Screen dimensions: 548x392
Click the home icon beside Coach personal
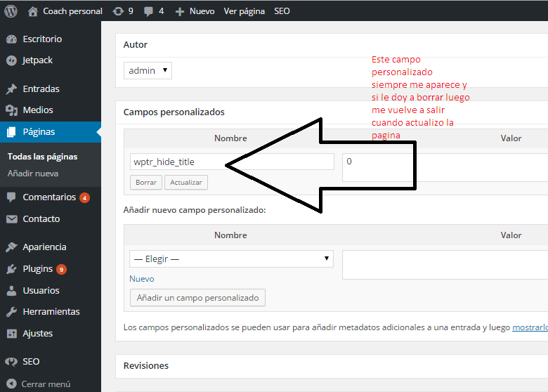tap(33, 11)
